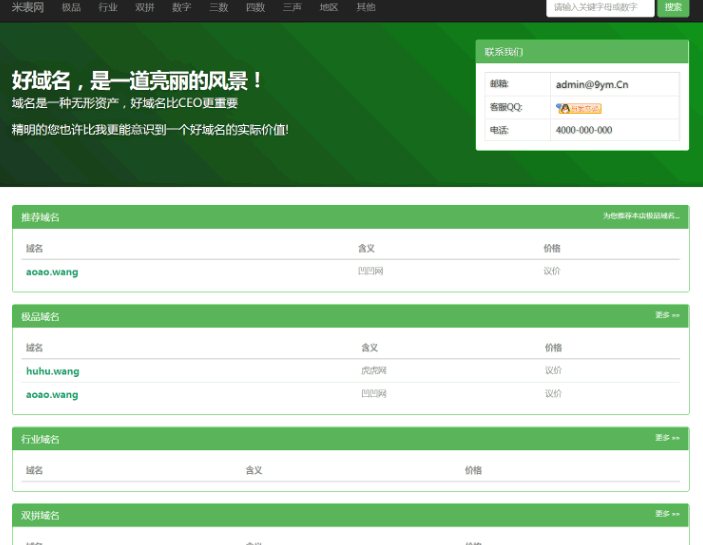Click the 虎虎网 meaning cell
The width and height of the screenshot is (703, 545).
(x=373, y=370)
